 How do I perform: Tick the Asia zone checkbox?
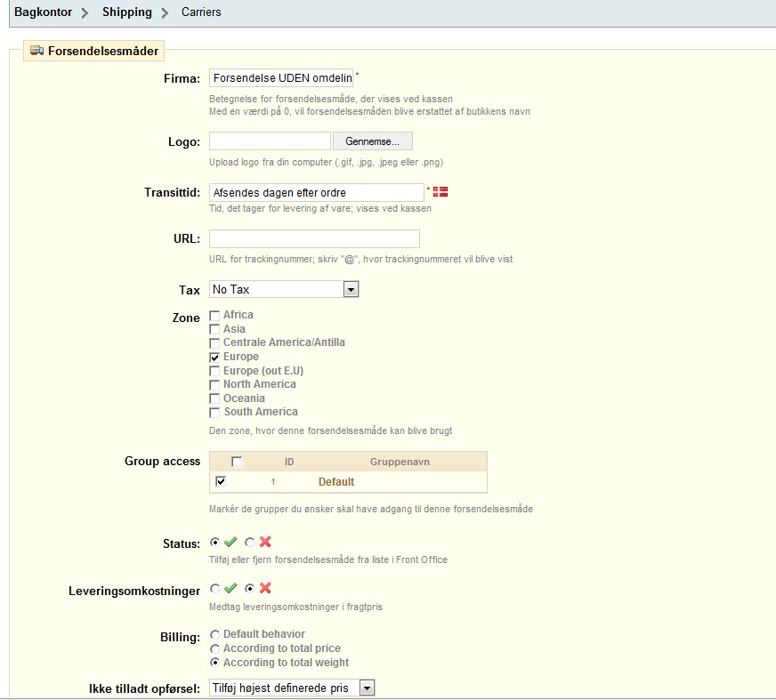click(x=214, y=329)
